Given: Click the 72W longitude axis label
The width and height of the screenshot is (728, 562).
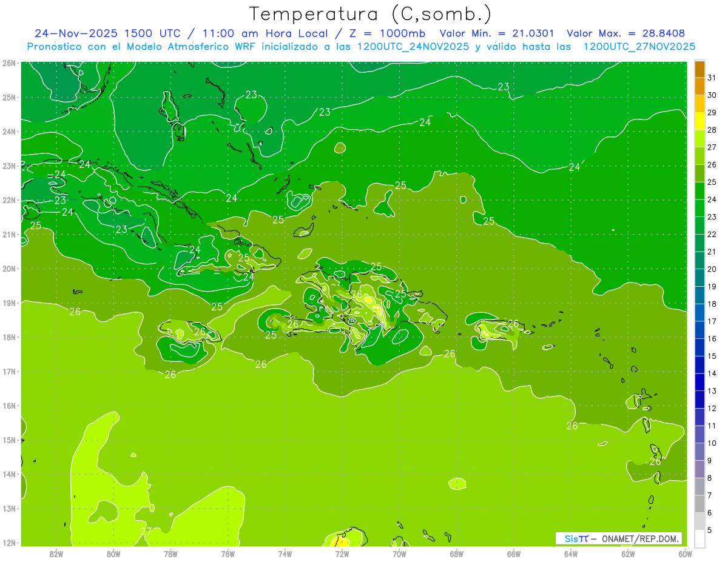Looking at the screenshot, I should click(x=342, y=554).
